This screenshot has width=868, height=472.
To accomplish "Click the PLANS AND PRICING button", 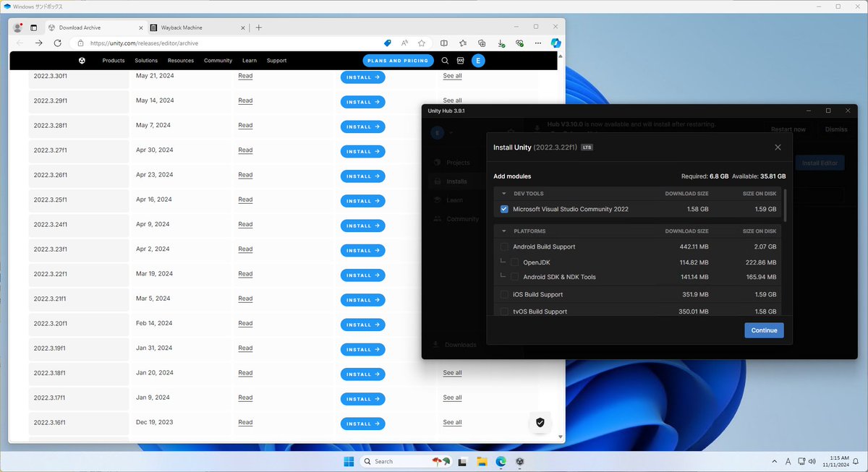I will tap(399, 61).
